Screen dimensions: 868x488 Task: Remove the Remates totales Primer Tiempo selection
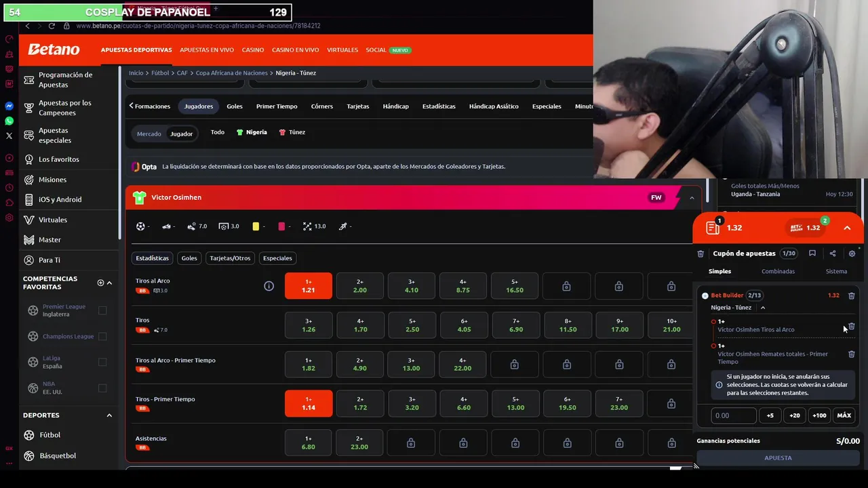click(852, 354)
